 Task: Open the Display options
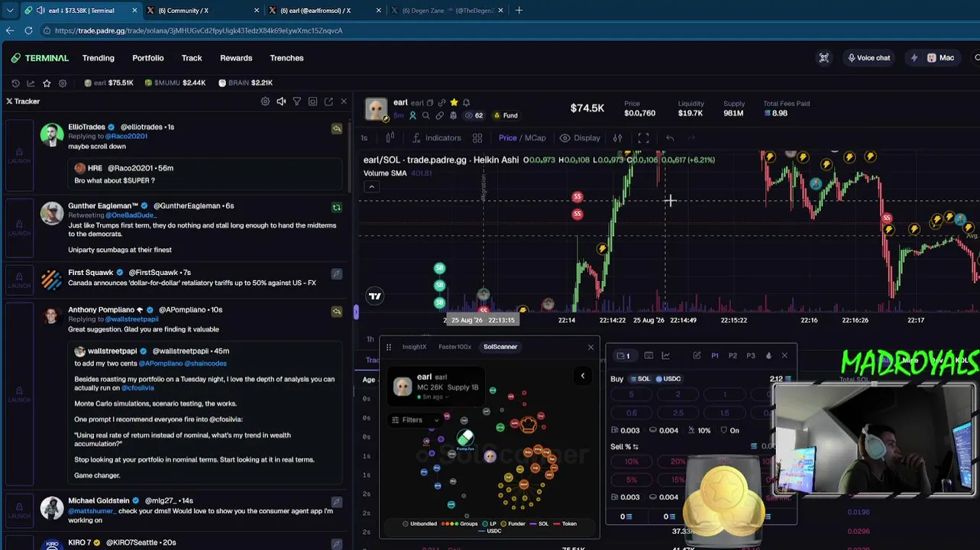(581, 138)
